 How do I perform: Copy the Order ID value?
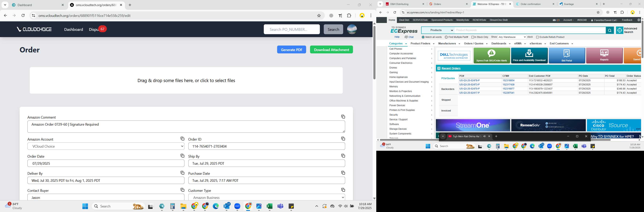point(343,139)
